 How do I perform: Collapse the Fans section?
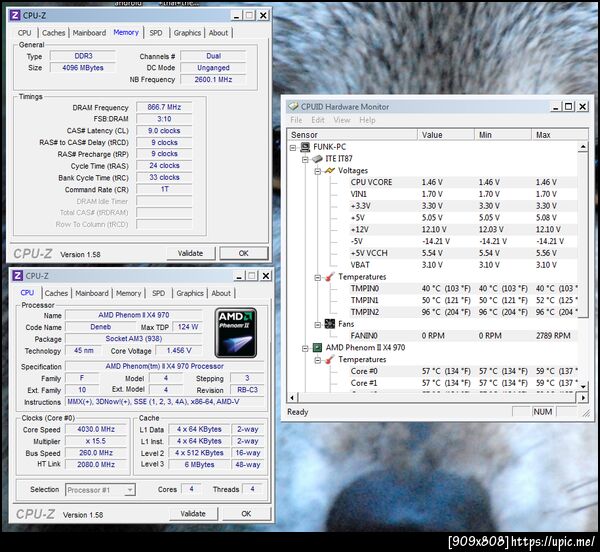[318, 325]
